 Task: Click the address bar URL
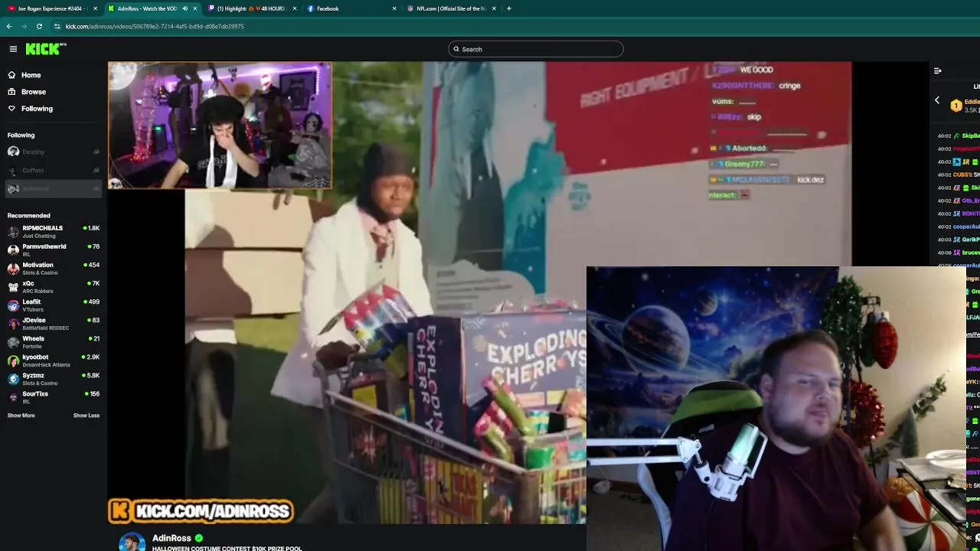[x=155, y=26]
